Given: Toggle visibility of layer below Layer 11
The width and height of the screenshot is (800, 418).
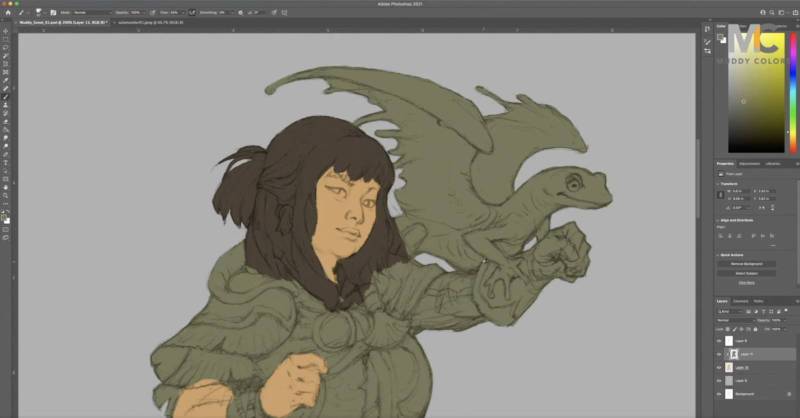Looking at the screenshot, I should pos(718,367).
